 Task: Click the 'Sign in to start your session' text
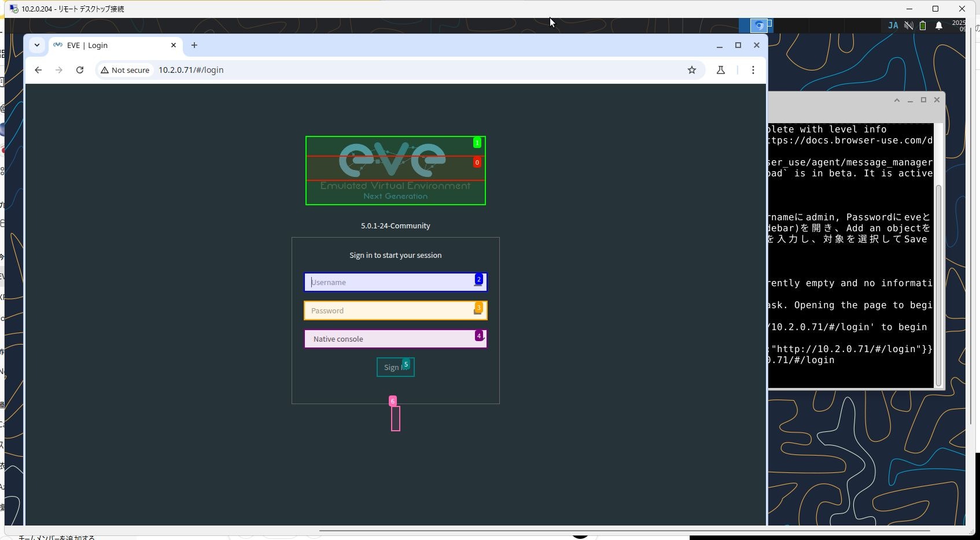396,256
